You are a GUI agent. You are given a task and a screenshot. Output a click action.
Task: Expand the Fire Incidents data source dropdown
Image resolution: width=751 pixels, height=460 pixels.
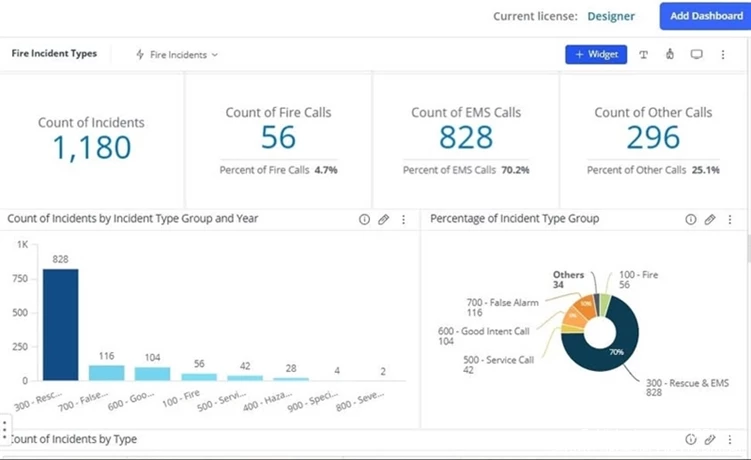(177, 55)
